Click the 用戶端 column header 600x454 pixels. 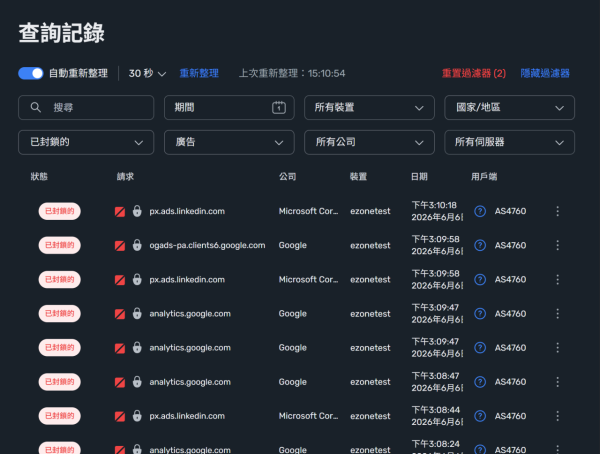pyautogui.click(x=484, y=176)
